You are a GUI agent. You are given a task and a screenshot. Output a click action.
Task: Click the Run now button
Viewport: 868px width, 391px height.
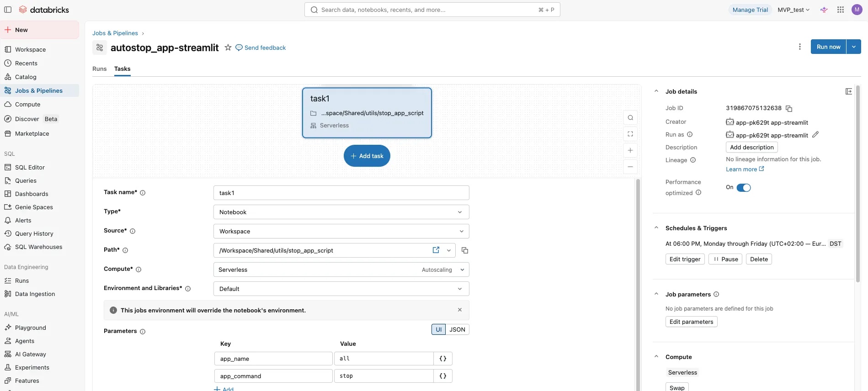point(828,47)
